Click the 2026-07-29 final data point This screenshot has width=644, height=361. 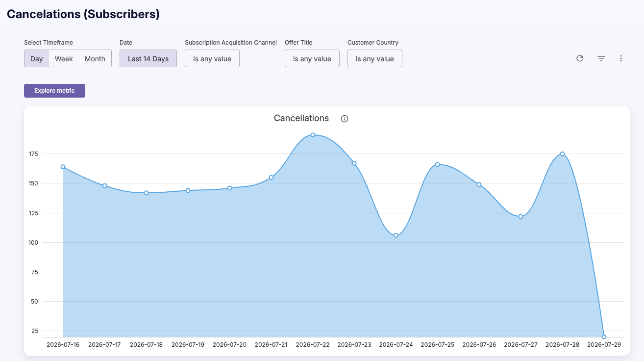point(604,337)
